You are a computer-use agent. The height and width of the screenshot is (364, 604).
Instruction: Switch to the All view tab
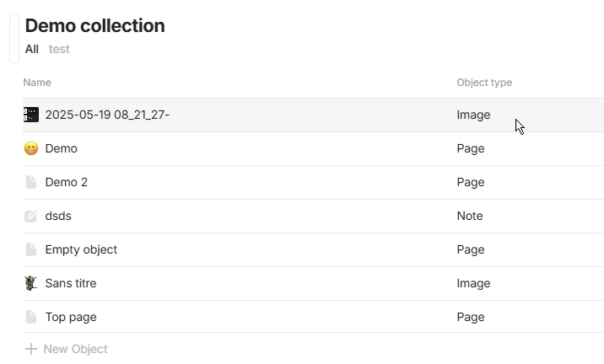(31, 49)
